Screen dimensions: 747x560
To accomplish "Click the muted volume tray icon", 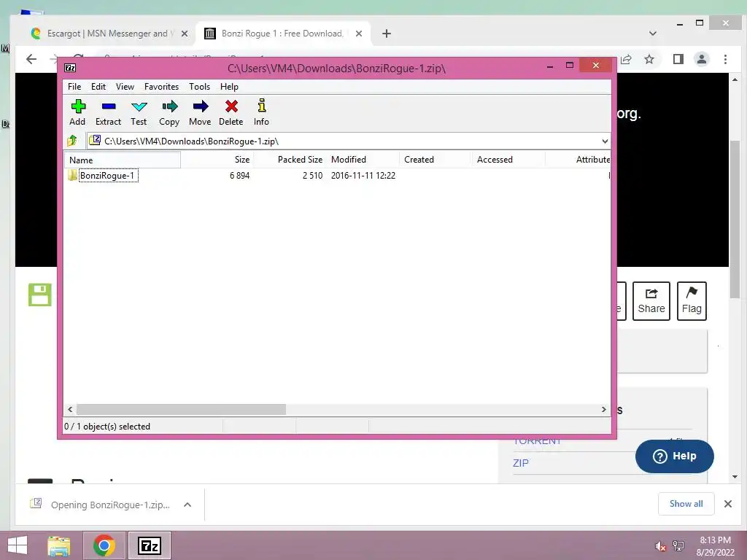I will (x=660, y=546).
